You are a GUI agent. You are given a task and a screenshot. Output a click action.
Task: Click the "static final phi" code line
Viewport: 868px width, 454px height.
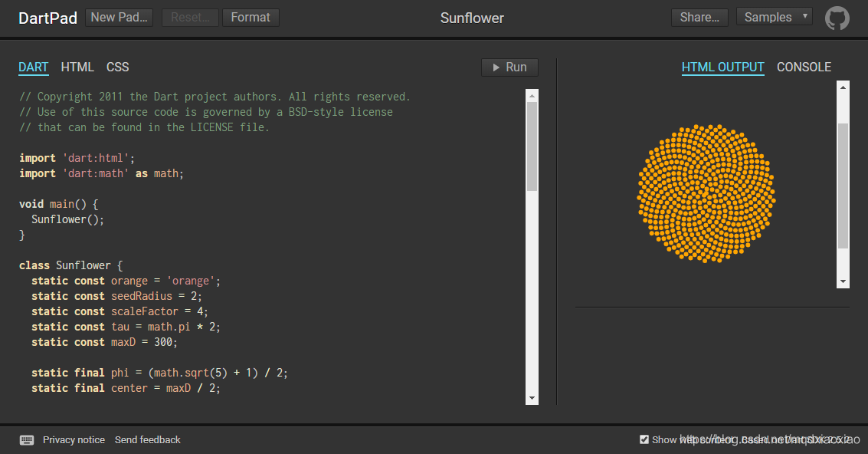(x=159, y=373)
